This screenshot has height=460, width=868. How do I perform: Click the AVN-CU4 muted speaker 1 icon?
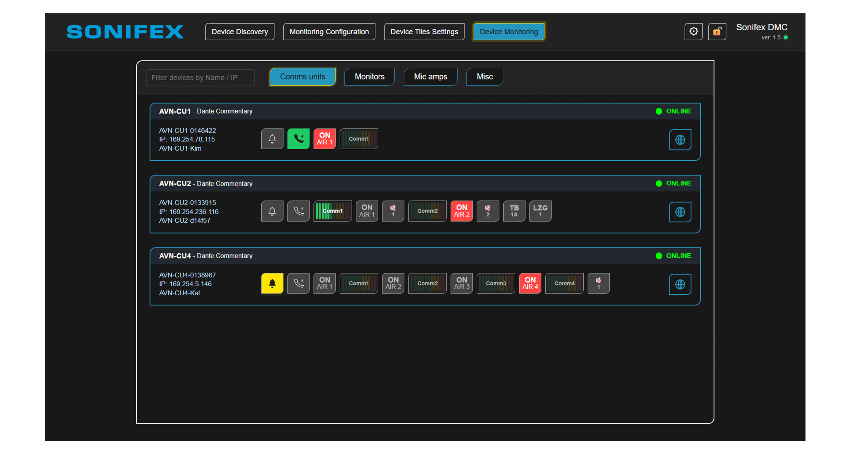[599, 283]
